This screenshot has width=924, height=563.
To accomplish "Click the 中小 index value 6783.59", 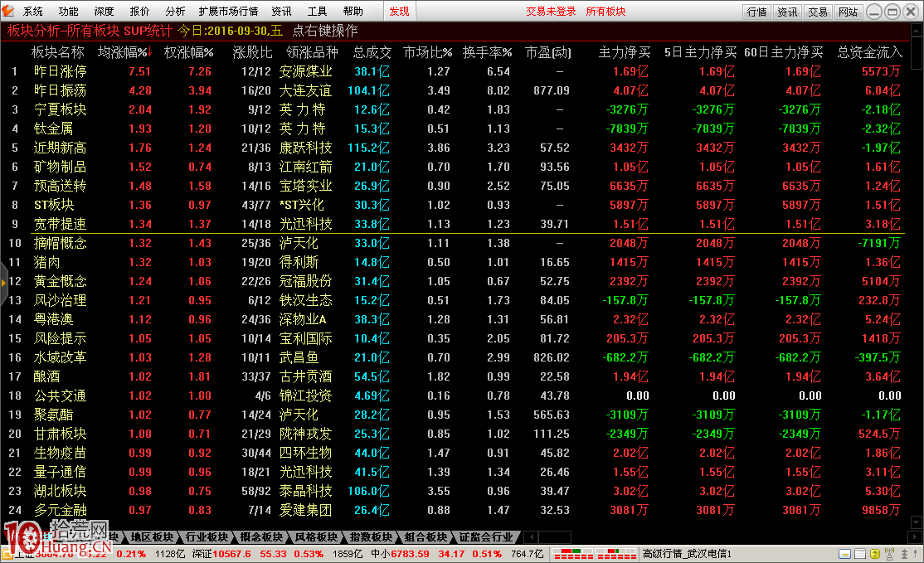I will pos(410,554).
